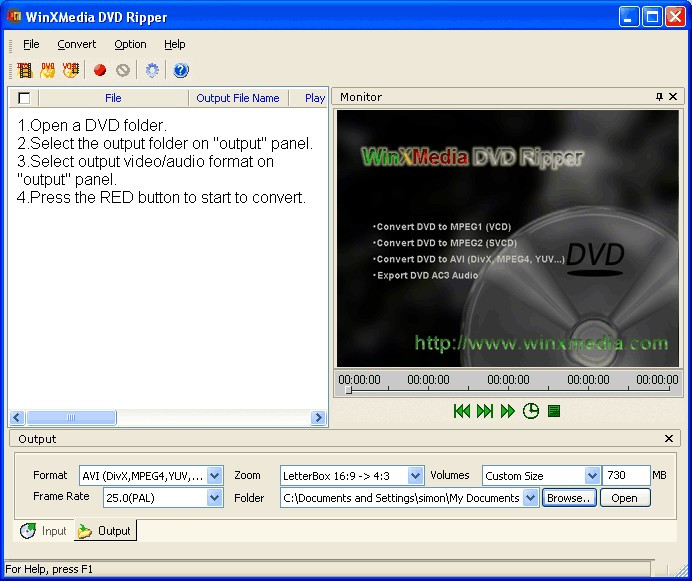Pin the Monitor panel using pushpin icon
Screen dimensions: 692x581
click(x=659, y=97)
